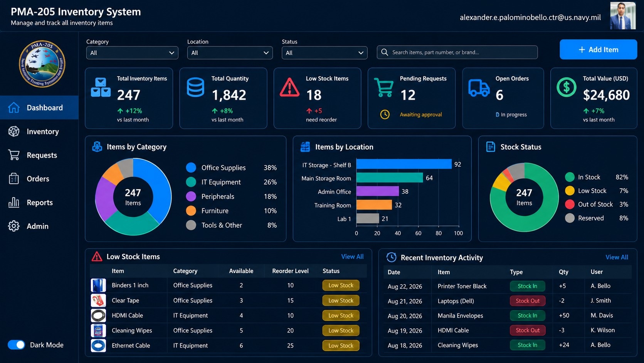This screenshot has width=644, height=363.
Task: Open the Location dropdown
Action: pos(230,53)
